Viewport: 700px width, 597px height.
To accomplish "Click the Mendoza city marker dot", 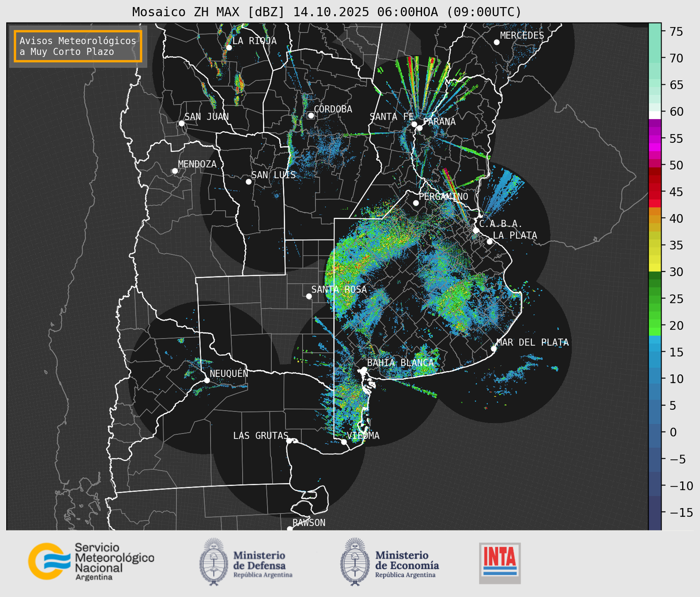I will (175, 171).
